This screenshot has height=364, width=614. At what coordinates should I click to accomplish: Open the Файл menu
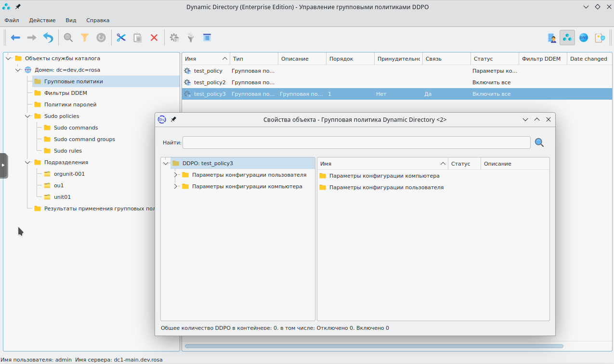[x=12, y=20]
